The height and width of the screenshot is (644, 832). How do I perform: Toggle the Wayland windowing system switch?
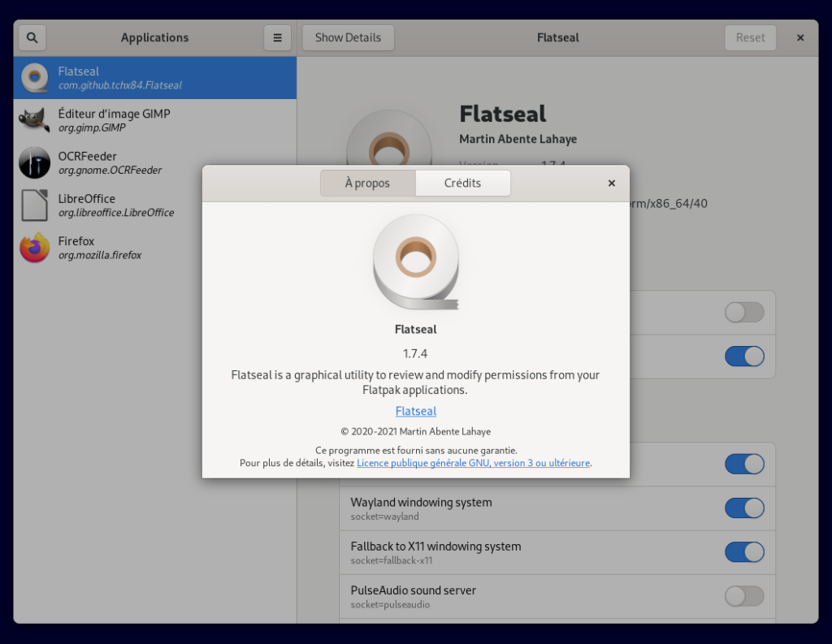tap(744, 508)
